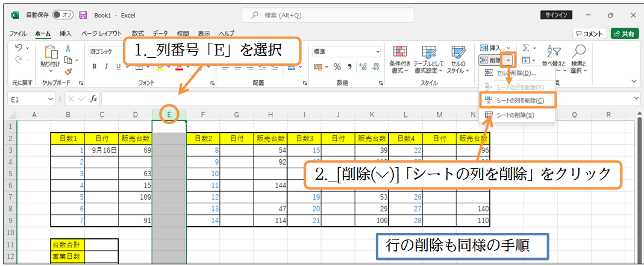Click cell containing 9月16日

[101, 150]
